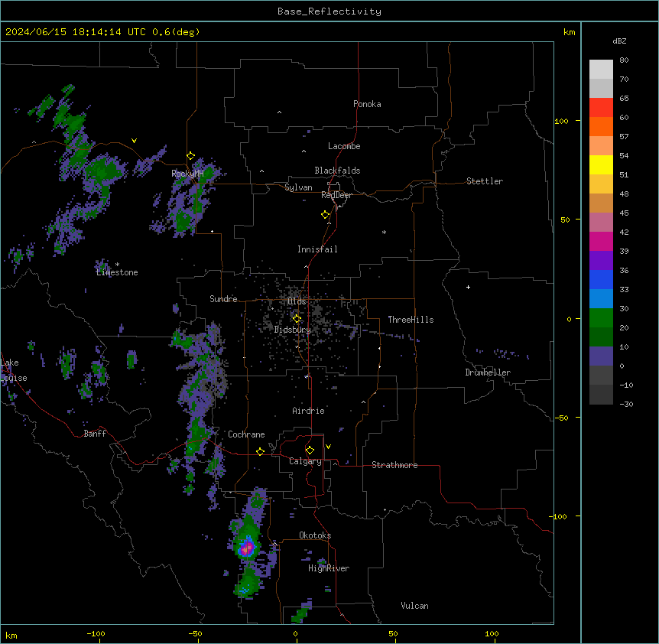Pick the purple 39-36 dBZ legend swatch
Screen dimensions: 659x644
click(601, 261)
